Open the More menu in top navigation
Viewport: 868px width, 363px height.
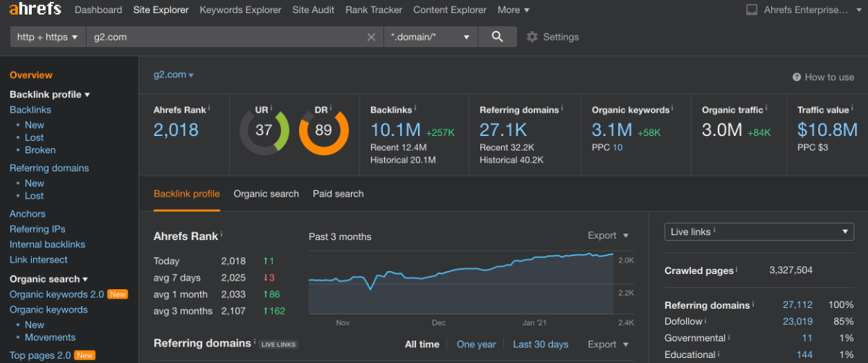tap(513, 10)
